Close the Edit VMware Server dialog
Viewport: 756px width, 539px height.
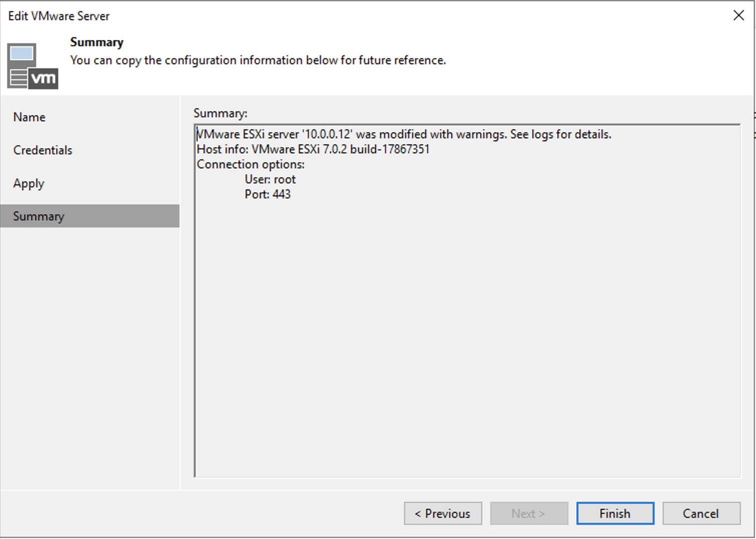(x=738, y=16)
